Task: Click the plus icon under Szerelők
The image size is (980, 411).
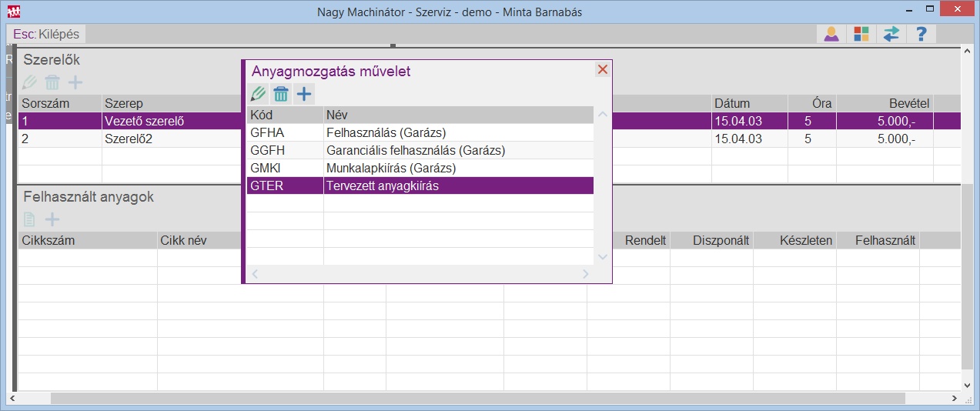Action: (75, 82)
